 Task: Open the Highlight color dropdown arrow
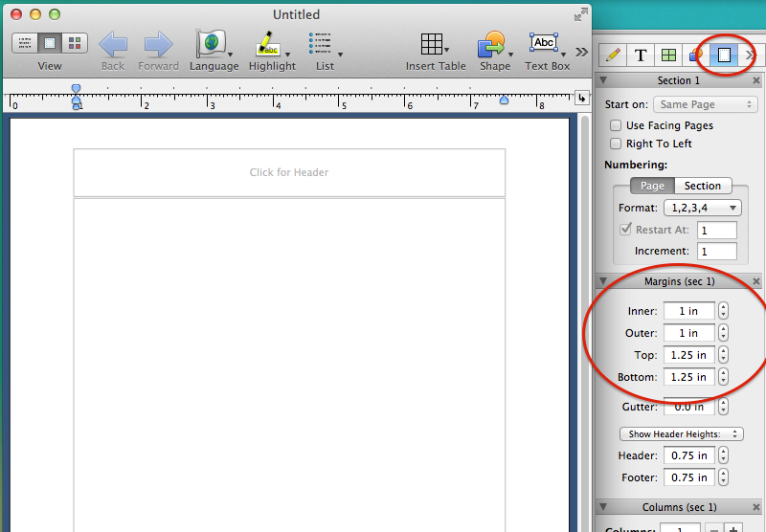[288, 55]
